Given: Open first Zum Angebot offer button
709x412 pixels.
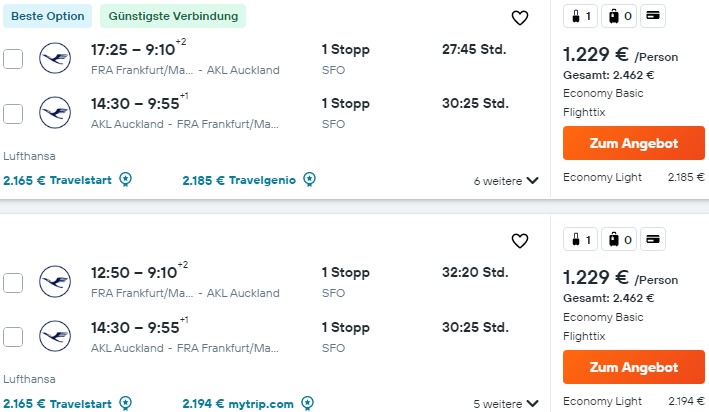Looking at the screenshot, I should pos(633,143).
